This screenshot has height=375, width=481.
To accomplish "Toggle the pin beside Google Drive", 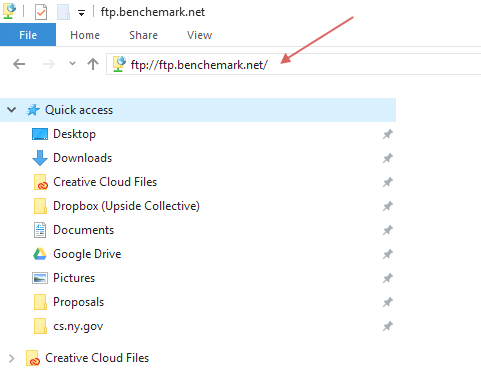I will pyautogui.click(x=387, y=254).
